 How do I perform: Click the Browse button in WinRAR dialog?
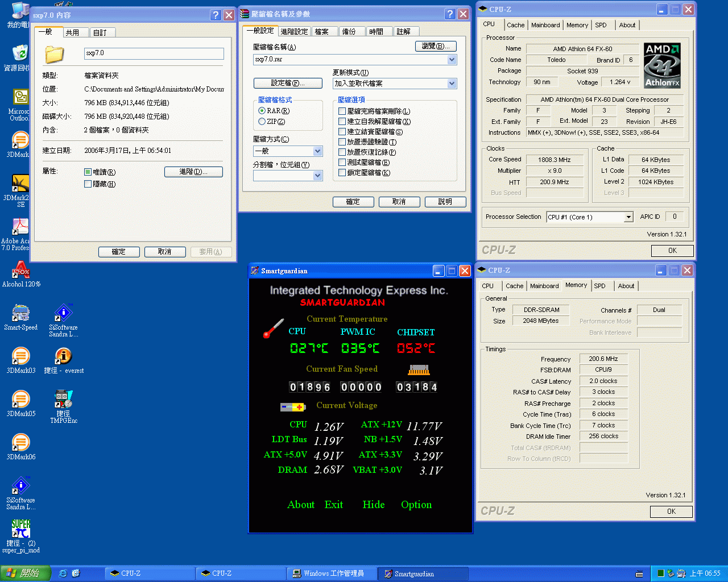point(436,47)
